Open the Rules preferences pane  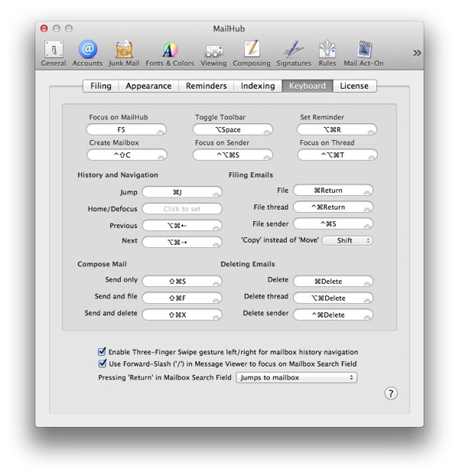click(327, 54)
